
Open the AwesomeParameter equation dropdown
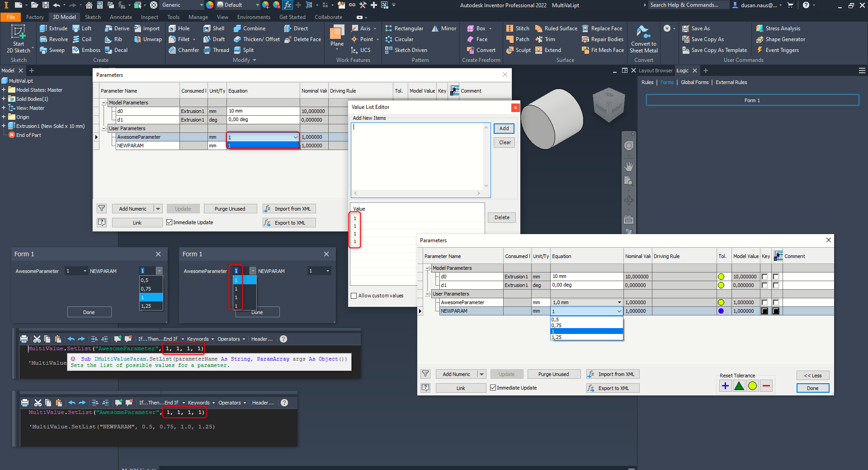(x=619, y=302)
